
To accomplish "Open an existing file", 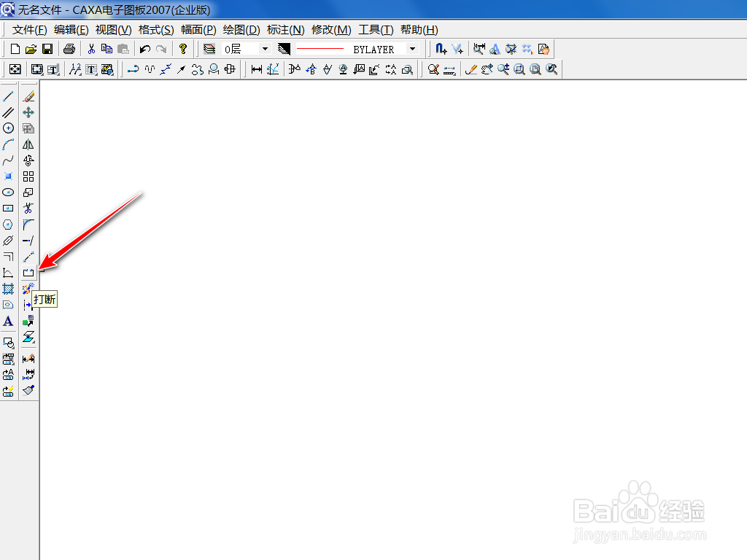I will pyautogui.click(x=31, y=49).
